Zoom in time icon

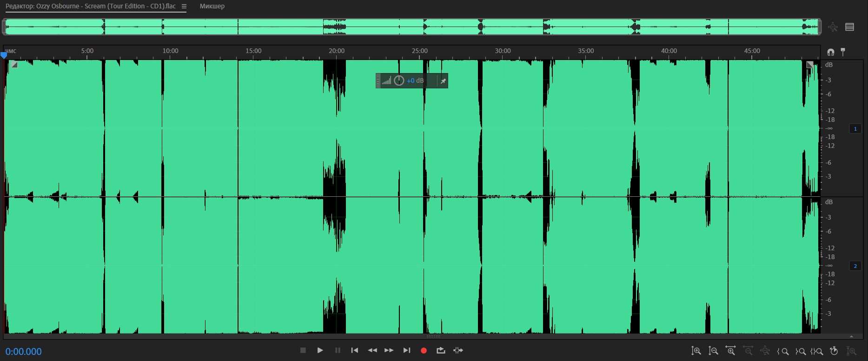coord(730,351)
